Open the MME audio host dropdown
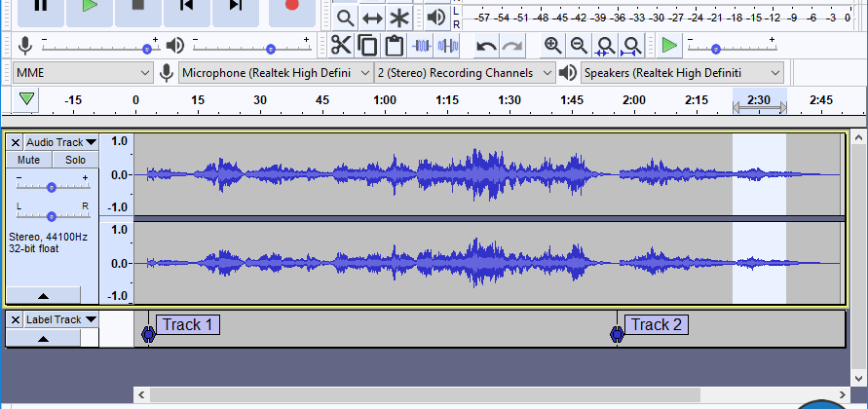Screen dimensions: 868x409 coord(83,73)
